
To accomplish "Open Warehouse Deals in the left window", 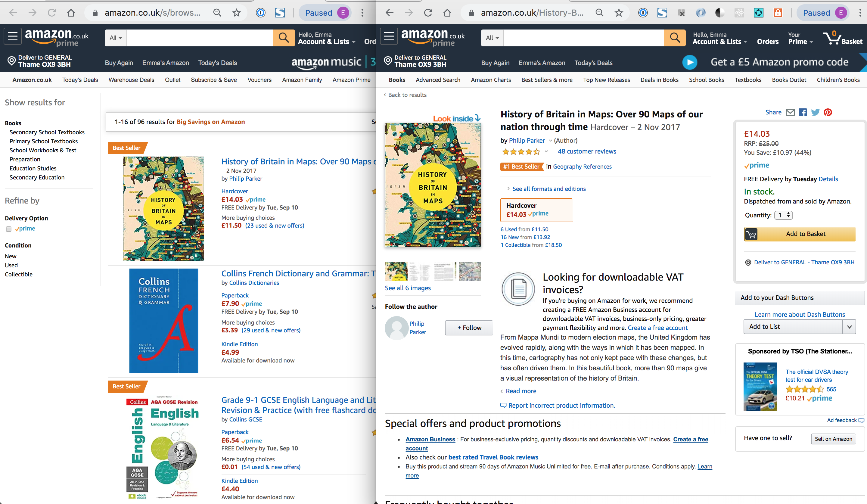I will tap(132, 80).
